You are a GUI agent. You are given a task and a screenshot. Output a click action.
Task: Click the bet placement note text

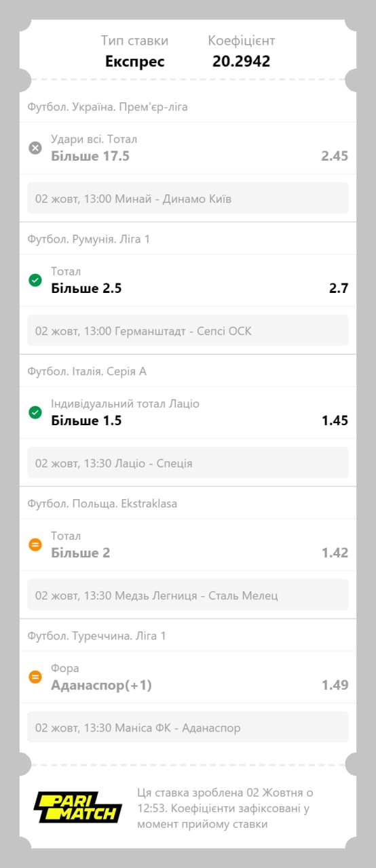(x=225, y=808)
